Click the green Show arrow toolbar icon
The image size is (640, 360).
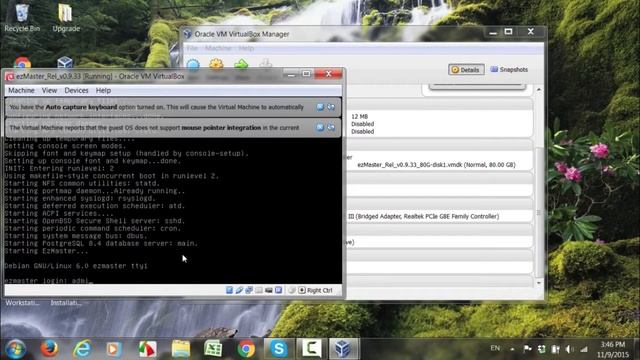[241, 64]
